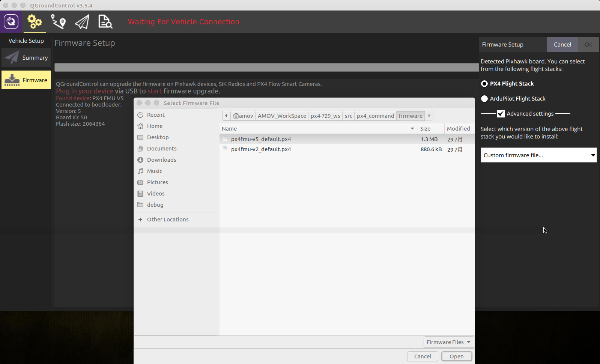Click the Desktop folder icon in the sidebar
The width and height of the screenshot is (600, 364).
140,137
